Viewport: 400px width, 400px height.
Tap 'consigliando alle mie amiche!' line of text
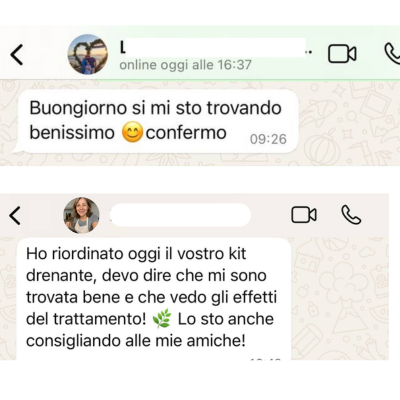(136, 341)
